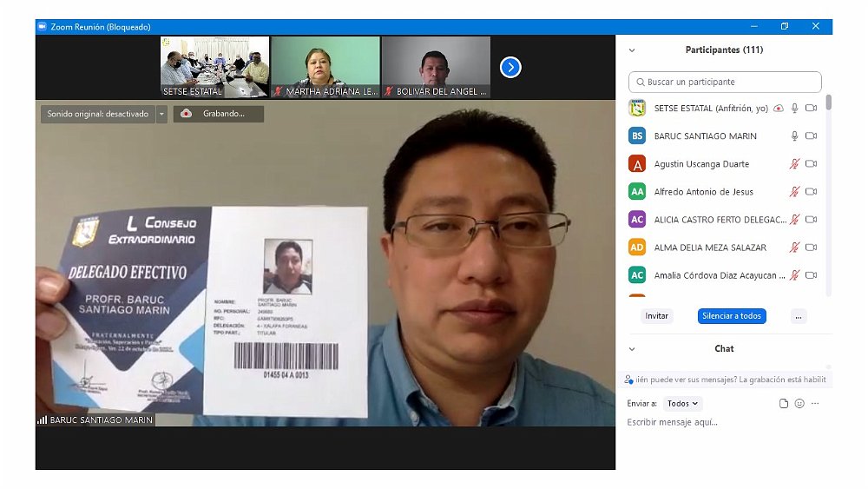The image size is (868, 489).
Task: Click camera icon for Agustin Uscanga Duarte
Action: click(x=811, y=164)
